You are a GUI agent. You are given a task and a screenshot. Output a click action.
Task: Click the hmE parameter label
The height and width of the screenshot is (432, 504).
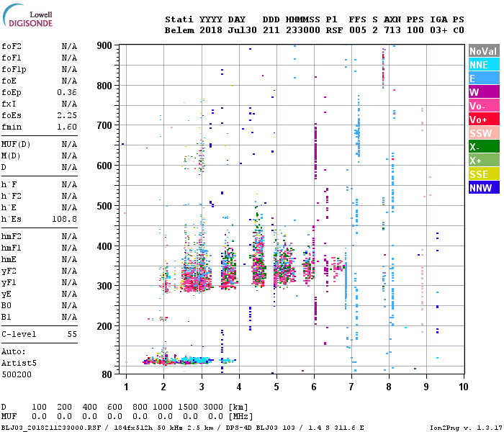click(x=9, y=260)
